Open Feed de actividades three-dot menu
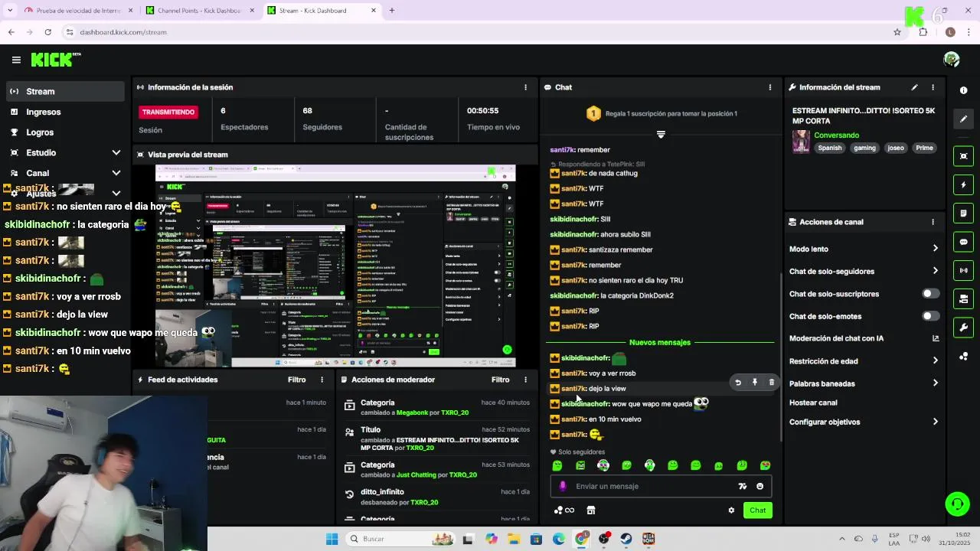 (x=322, y=380)
